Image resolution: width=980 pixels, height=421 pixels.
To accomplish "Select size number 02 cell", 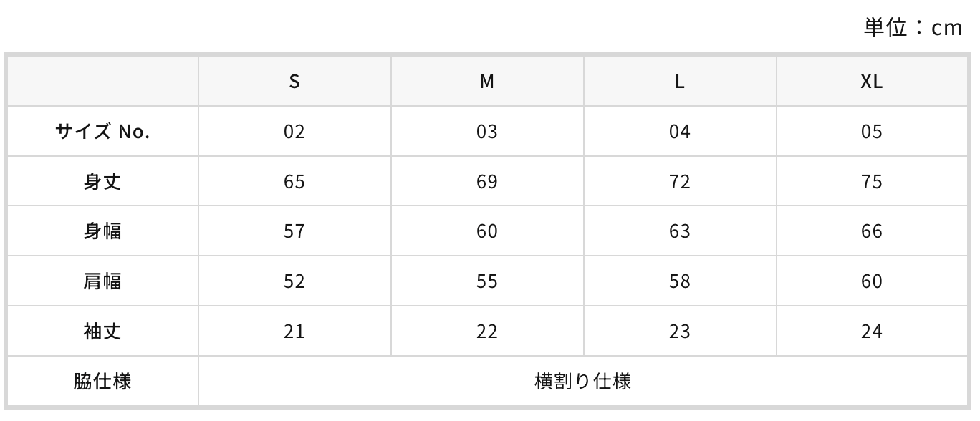I will click(294, 132).
